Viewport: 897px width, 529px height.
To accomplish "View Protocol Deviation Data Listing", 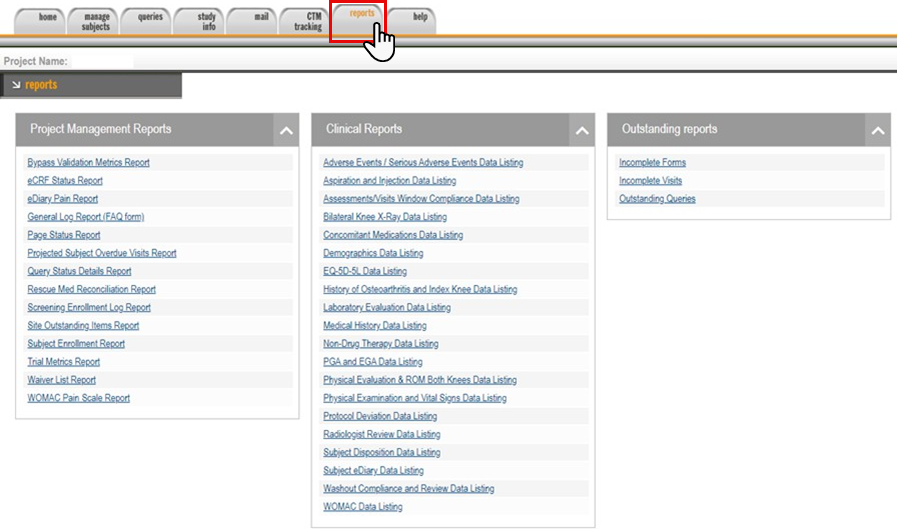I will click(x=380, y=416).
